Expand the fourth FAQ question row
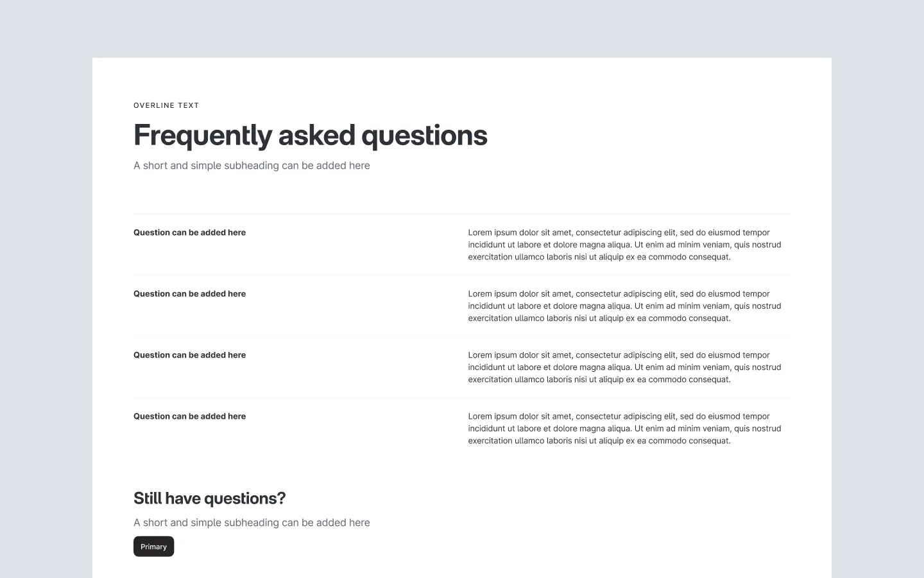 click(189, 416)
